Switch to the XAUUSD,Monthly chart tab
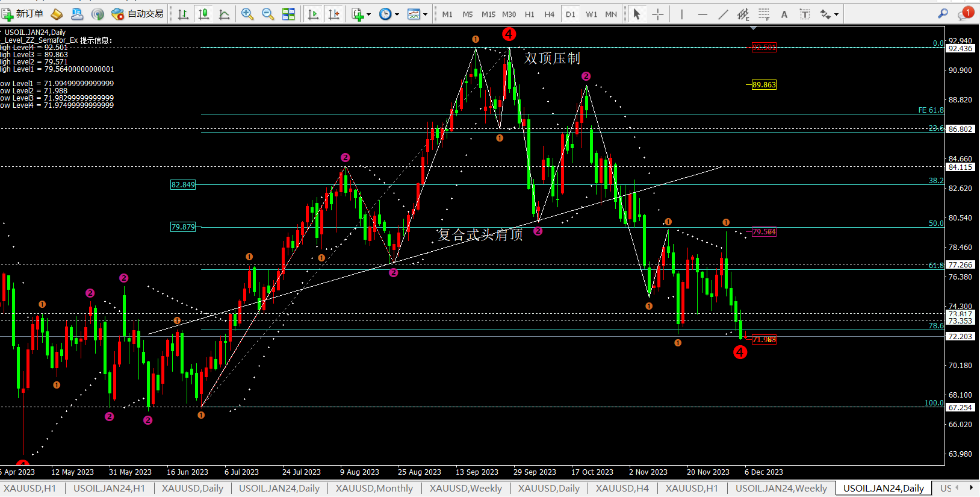Image resolution: width=980 pixels, height=497 pixels. [374, 488]
